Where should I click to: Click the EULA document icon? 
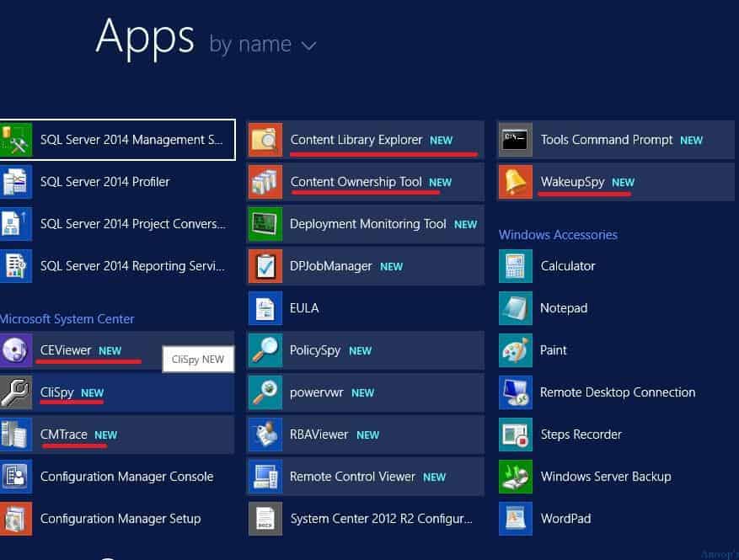coord(265,308)
